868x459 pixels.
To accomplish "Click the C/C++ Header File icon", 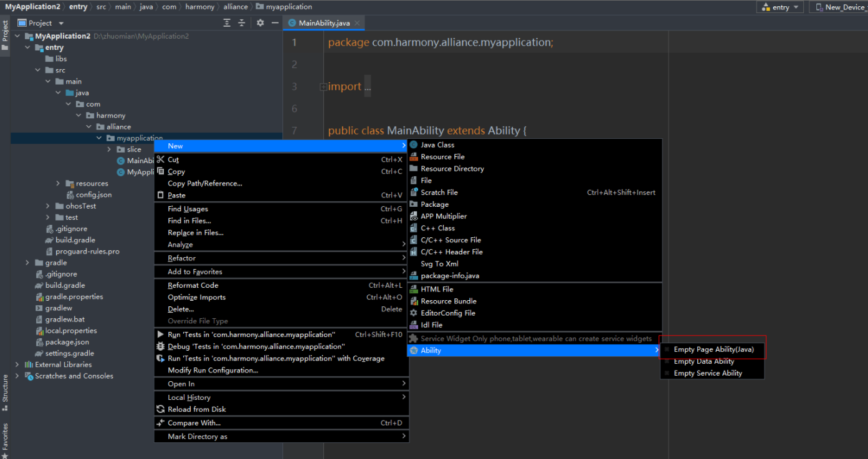I will coord(414,252).
